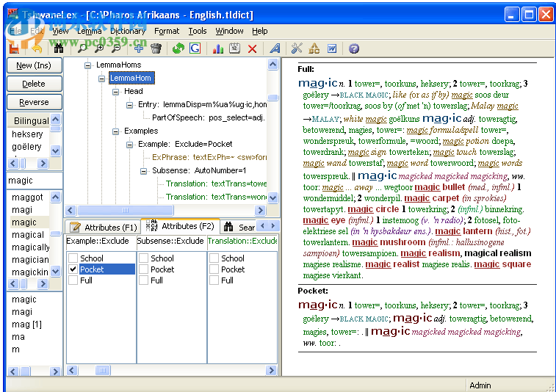Click the tools wrench and screwdriver icon

point(297,48)
